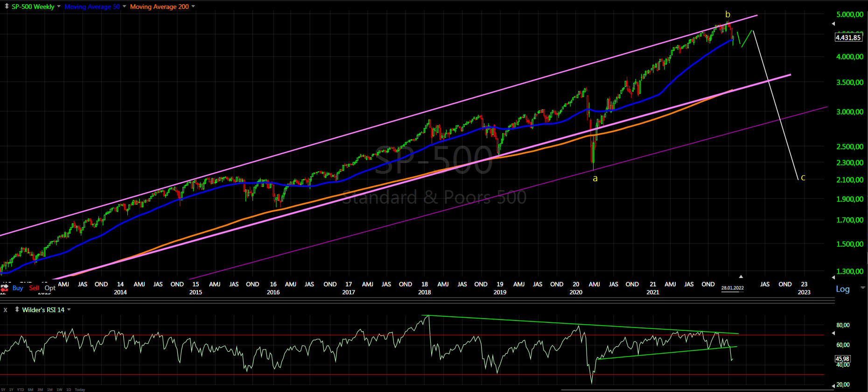
Task: Select the 5Y time range
Action: (x=3, y=390)
